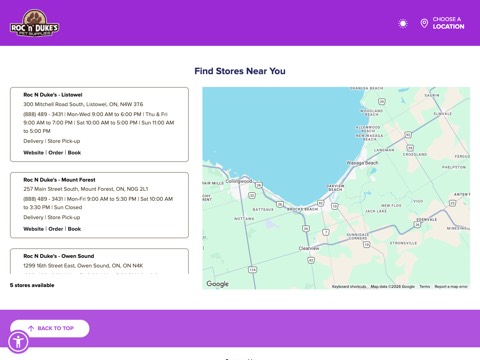Open Order link for Mount Forest store

pyautogui.click(x=56, y=229)
